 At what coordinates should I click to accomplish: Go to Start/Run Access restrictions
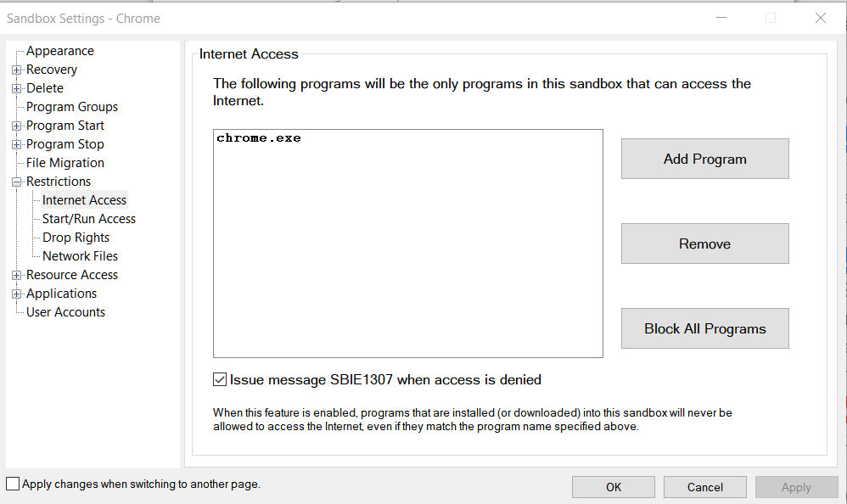tap(88, 219)
